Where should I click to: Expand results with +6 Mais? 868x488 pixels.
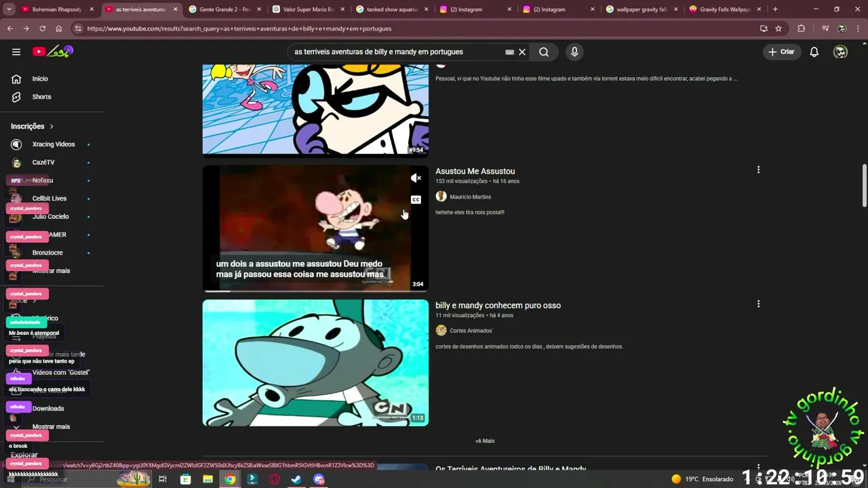[x=485, y=441]
